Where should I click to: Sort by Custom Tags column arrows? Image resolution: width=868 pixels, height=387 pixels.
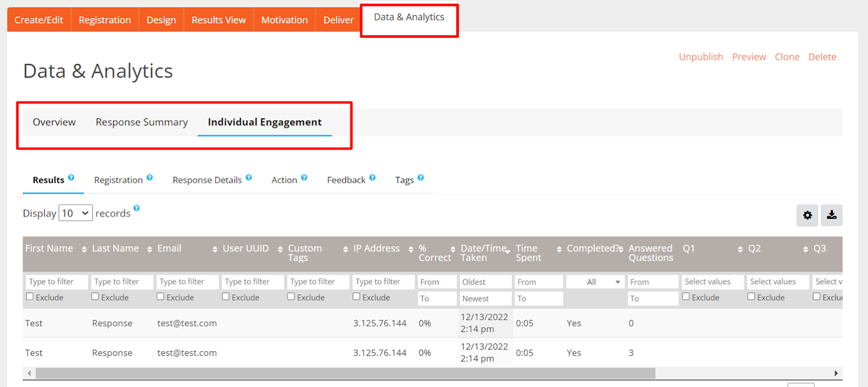346,249
